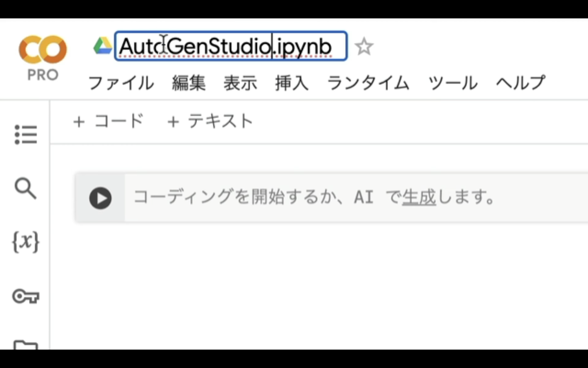Click the 生成 link in the cell
Screen dimensions: 588x368
419,197
